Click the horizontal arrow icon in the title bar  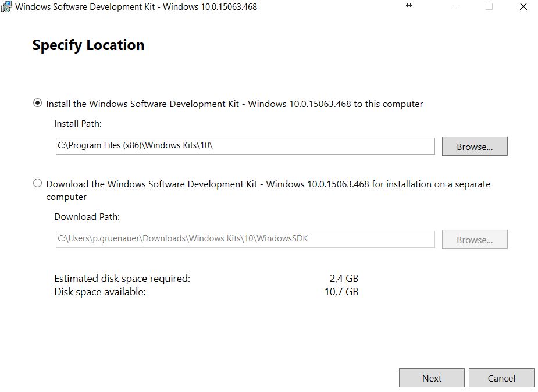pyautogui.click(x=408, y=5)
